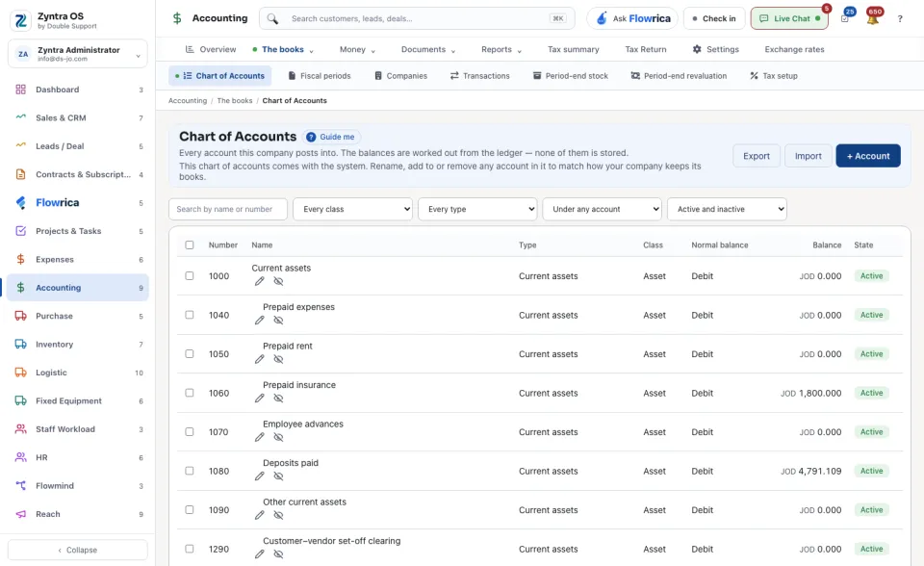This screenshot has width=924, height=566.
Task: Open Inventory truck icon in sidebar
Action: 20,344
